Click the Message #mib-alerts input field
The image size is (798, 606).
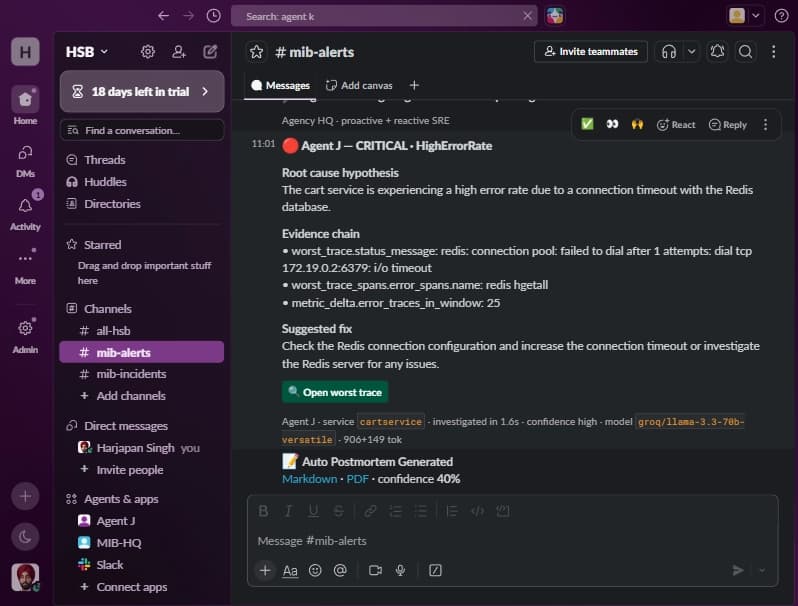pyautogui.click(x=512, y=541)
